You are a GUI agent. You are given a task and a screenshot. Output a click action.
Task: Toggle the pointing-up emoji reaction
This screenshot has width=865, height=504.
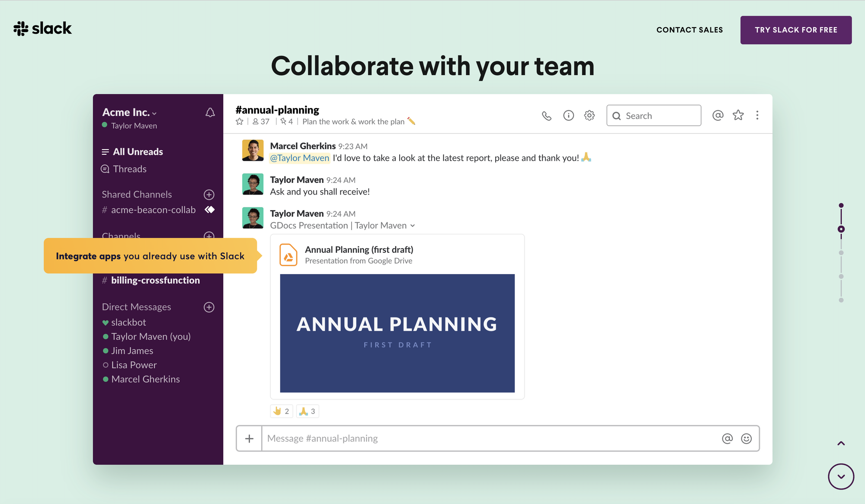pos(282,411)
